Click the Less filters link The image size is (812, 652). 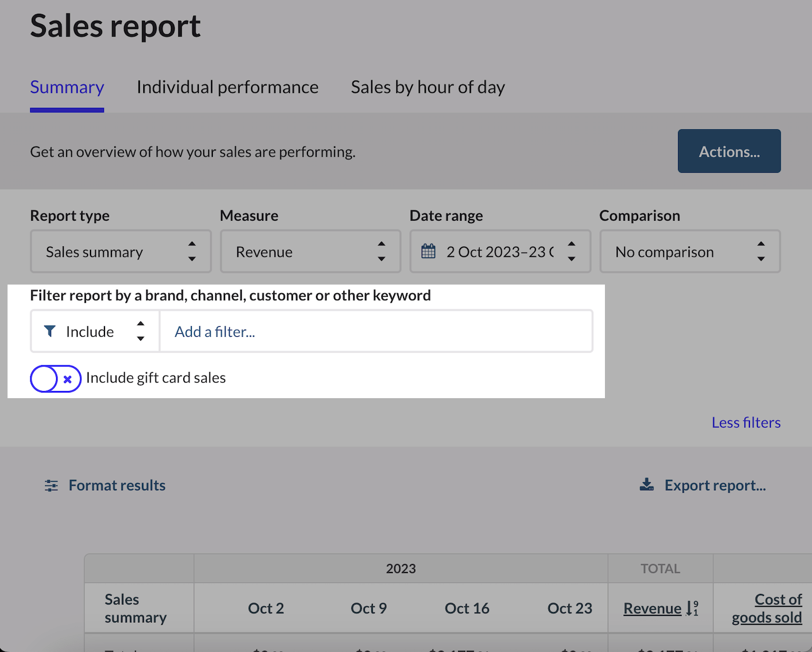coord(746,422)
